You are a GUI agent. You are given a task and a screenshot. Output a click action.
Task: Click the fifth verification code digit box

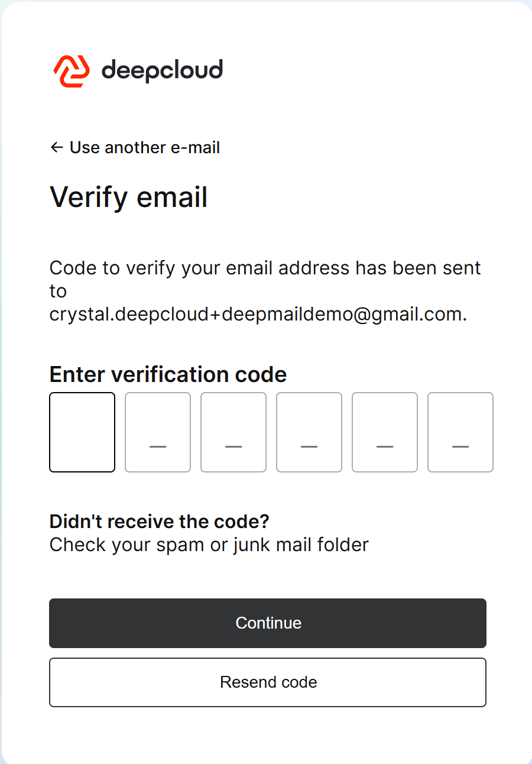(x=385, y=432)
